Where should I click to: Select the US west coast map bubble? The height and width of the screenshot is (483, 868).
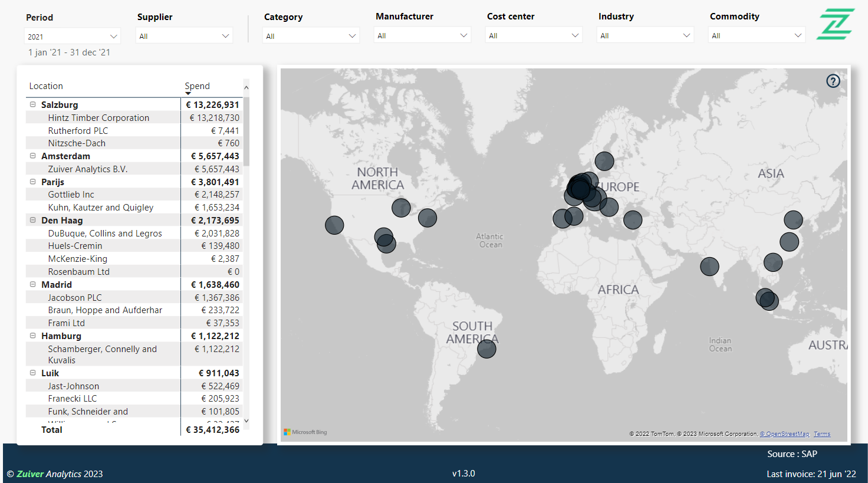[334, 225]
